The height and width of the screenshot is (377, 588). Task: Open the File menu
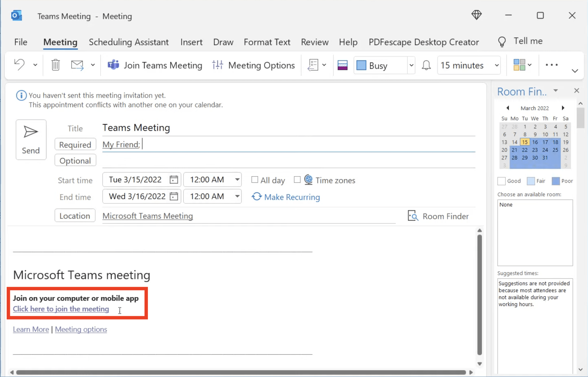[21, 42]
